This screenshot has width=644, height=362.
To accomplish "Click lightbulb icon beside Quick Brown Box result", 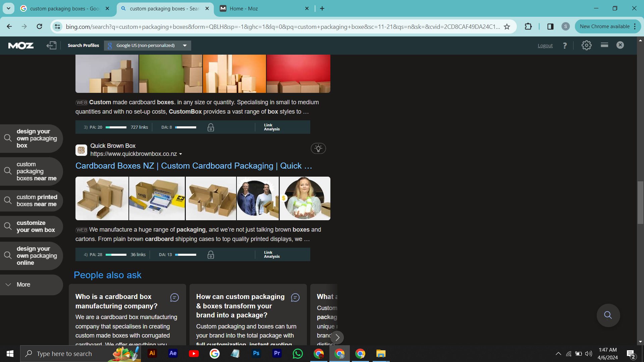I will pos(318,148).
